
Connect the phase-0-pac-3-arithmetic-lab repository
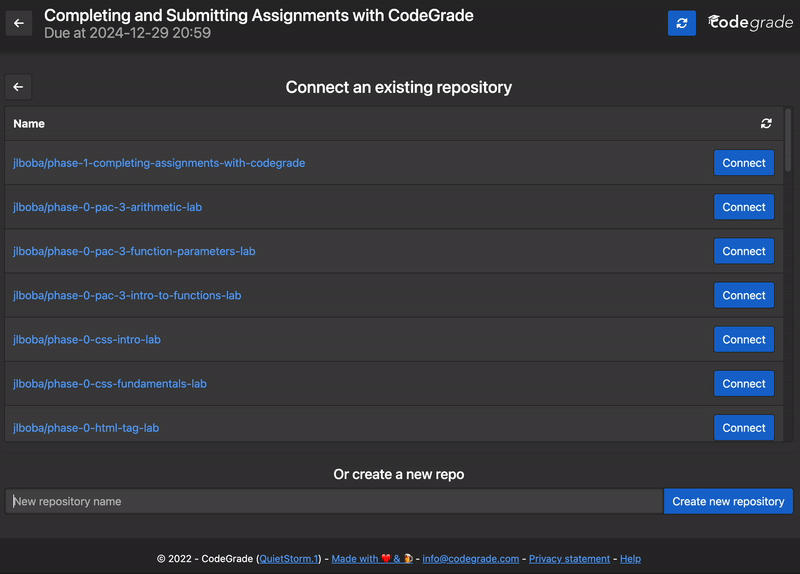coord(744,207)
